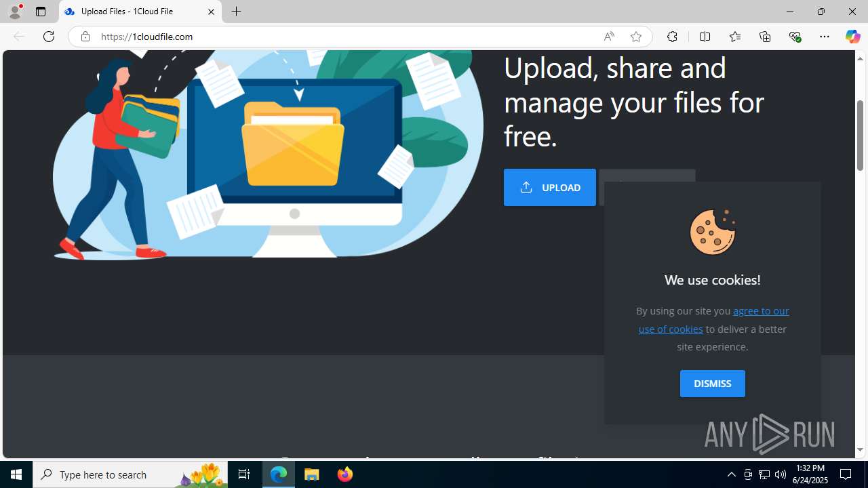The image size is (868, 488).
Task: Open Task View
Action: point(244,474)
